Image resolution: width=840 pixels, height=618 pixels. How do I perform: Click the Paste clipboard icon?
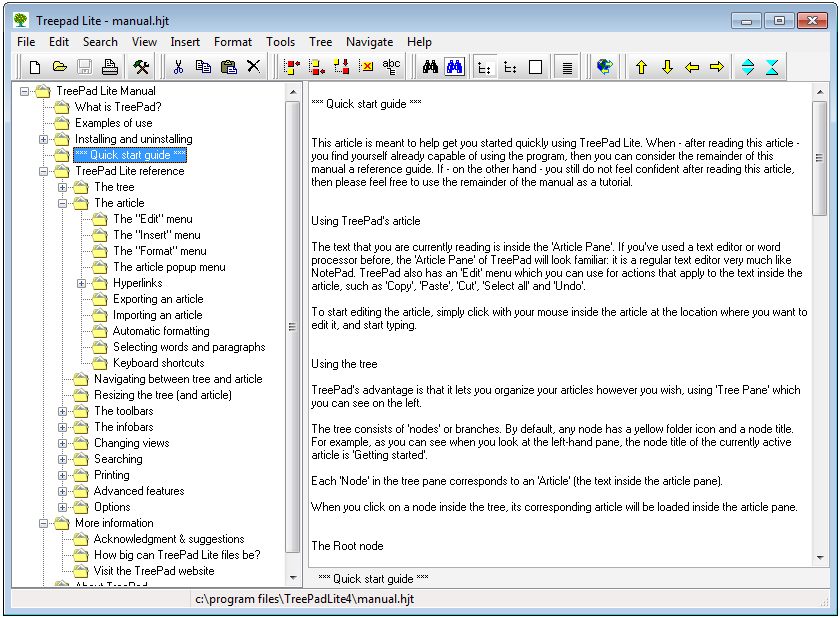coord(229,67)
